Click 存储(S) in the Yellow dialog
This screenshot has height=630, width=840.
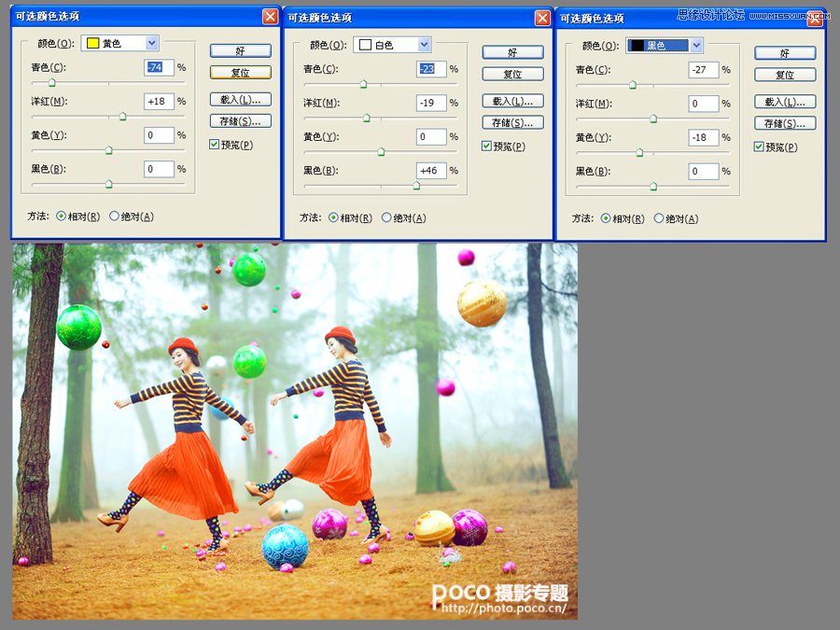click(x=241, y=120)
